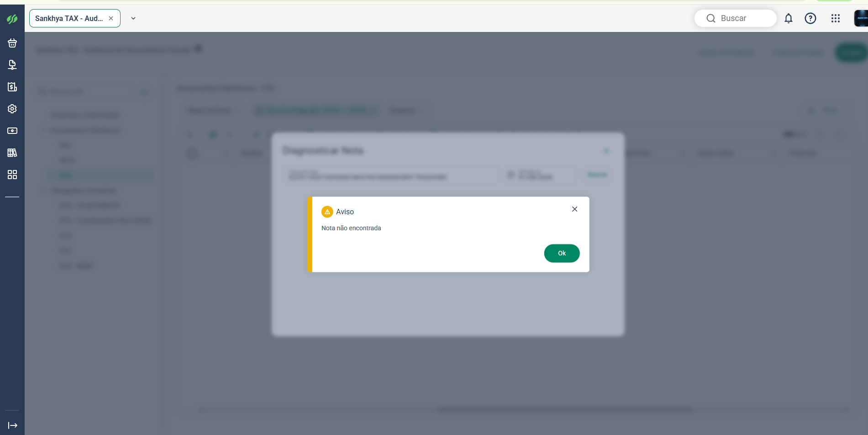Confirm the warning with Ok button
This screenshot has width=868, height=435.
coord(562,253)
